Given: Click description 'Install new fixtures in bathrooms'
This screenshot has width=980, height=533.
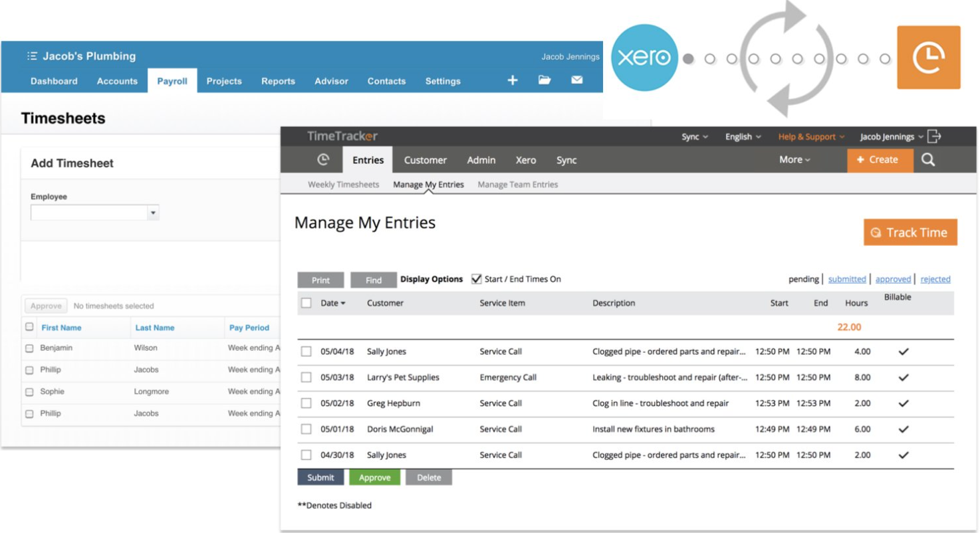Looking at the screenshot, I should 654,429.
